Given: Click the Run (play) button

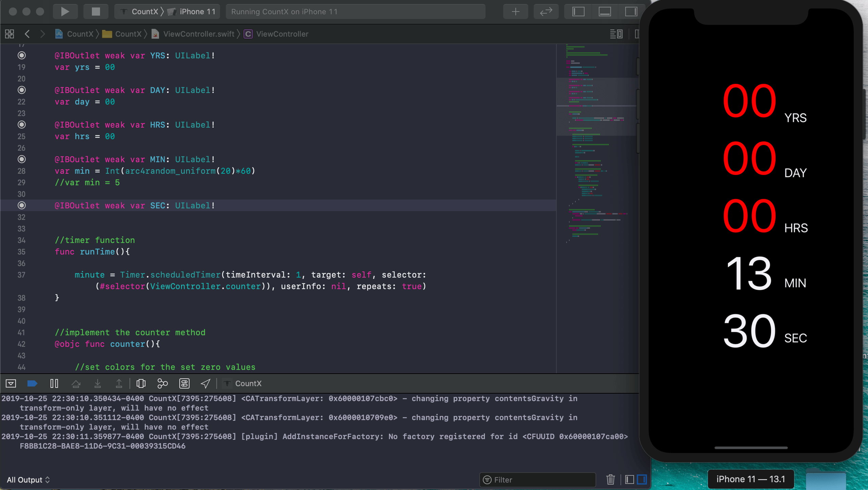Looking at the screenshot, I should click(x=65, y=12).
